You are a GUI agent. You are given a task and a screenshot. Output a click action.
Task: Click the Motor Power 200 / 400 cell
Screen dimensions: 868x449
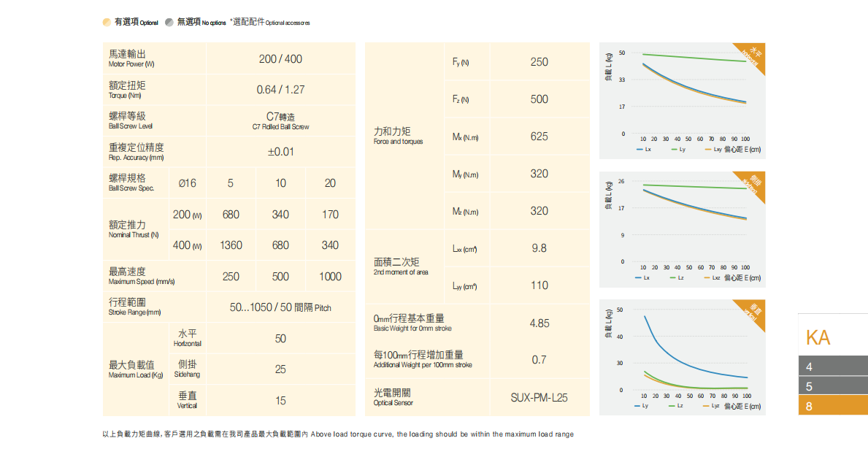[x=280, y=58]
